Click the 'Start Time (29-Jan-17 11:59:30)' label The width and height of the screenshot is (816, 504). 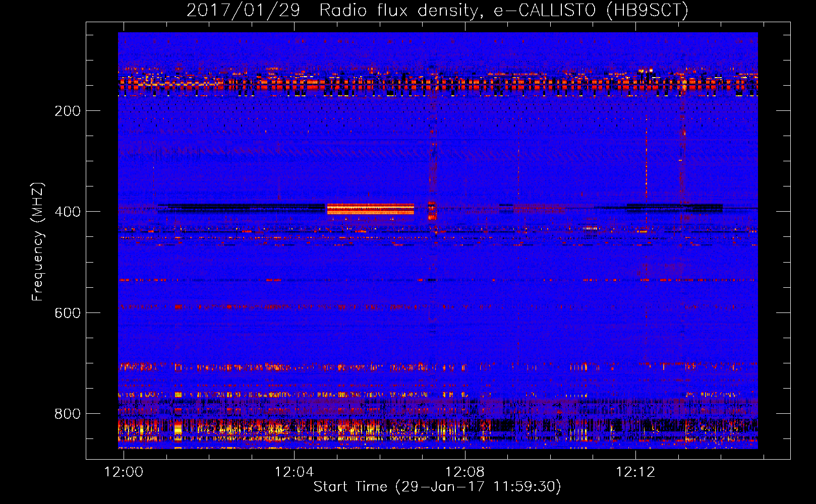click(x=437, y=487)
